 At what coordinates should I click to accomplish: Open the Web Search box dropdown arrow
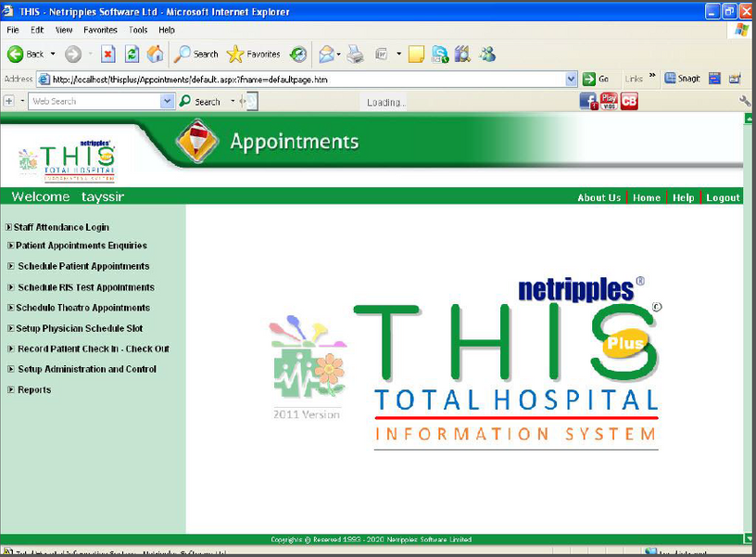pyautogui.click(x=168, y=101)
